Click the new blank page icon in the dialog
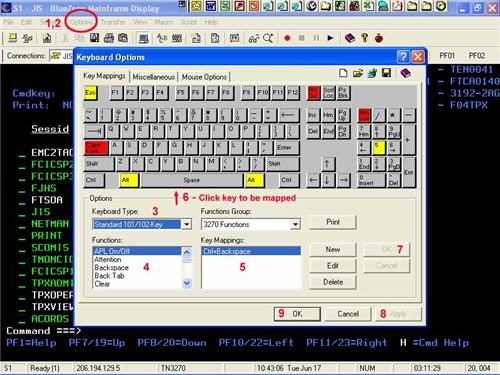The image size is (500, 375). point(343,73)
